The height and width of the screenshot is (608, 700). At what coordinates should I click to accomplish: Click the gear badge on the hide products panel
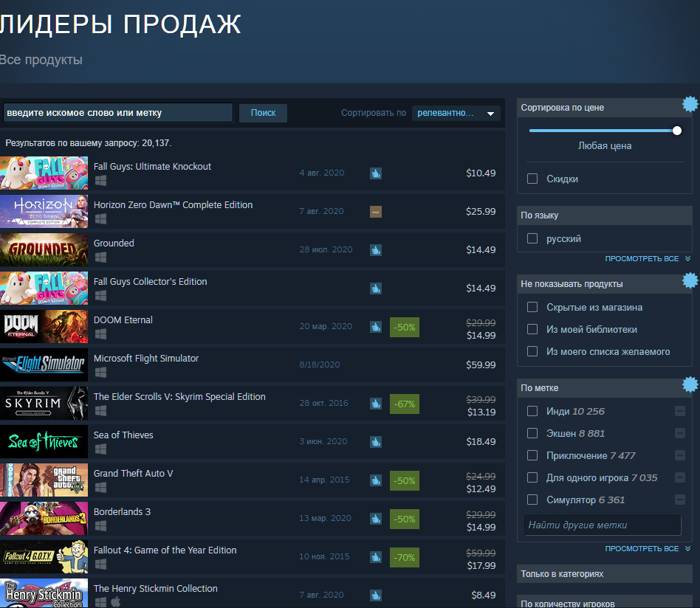[x=690, y=280]
